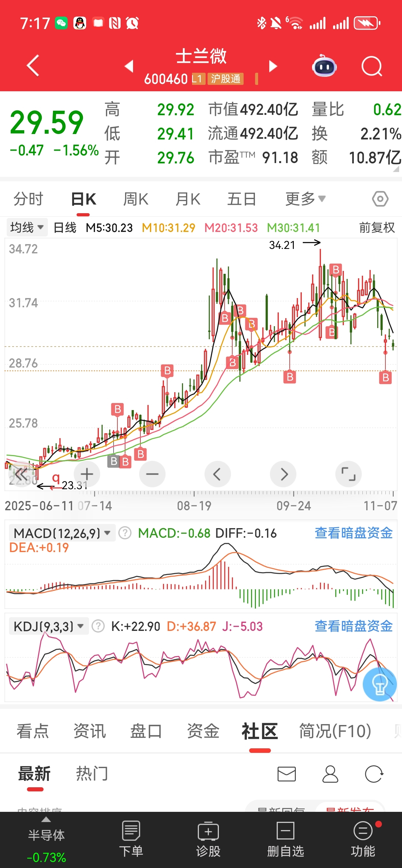Screen dimensions: 402x868
Task: Tap the back arrow in the header
Action: tap(33, 65)
